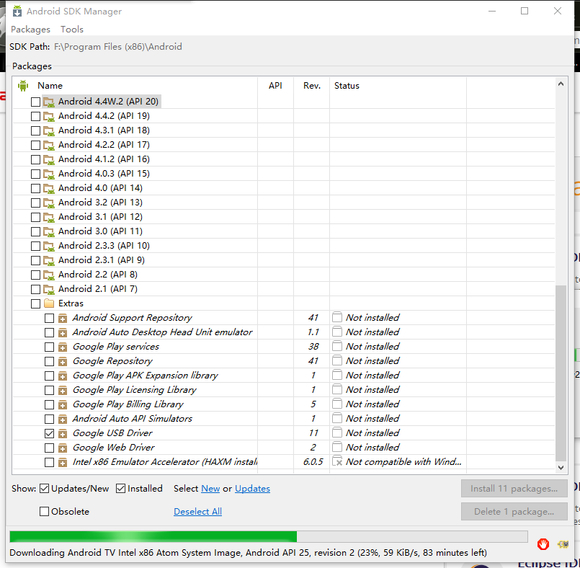Click folder icon of Android 4.0.3 (API 15)

click(48, 174)
